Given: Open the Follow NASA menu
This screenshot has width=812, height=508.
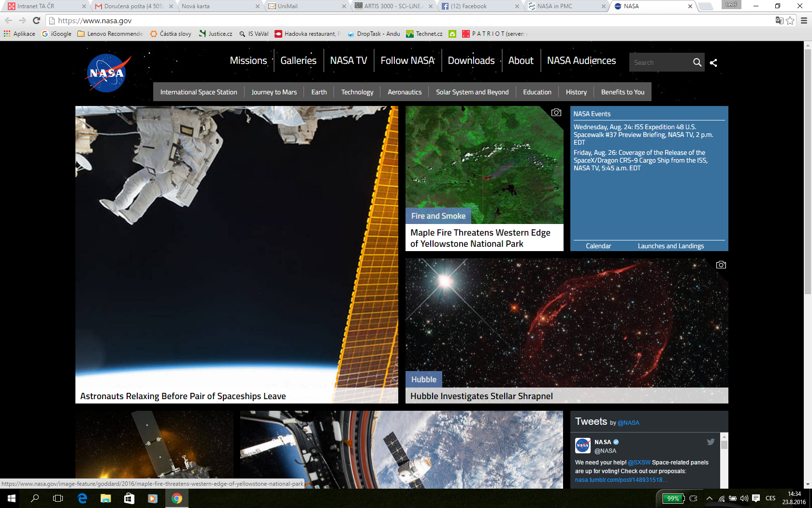Looking at the screenshot, I should click(407, 60).
